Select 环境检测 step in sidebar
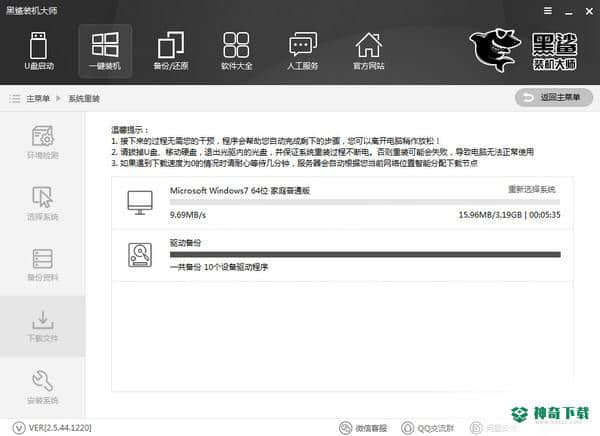The image size is (600, 436). tap(42, 142)
